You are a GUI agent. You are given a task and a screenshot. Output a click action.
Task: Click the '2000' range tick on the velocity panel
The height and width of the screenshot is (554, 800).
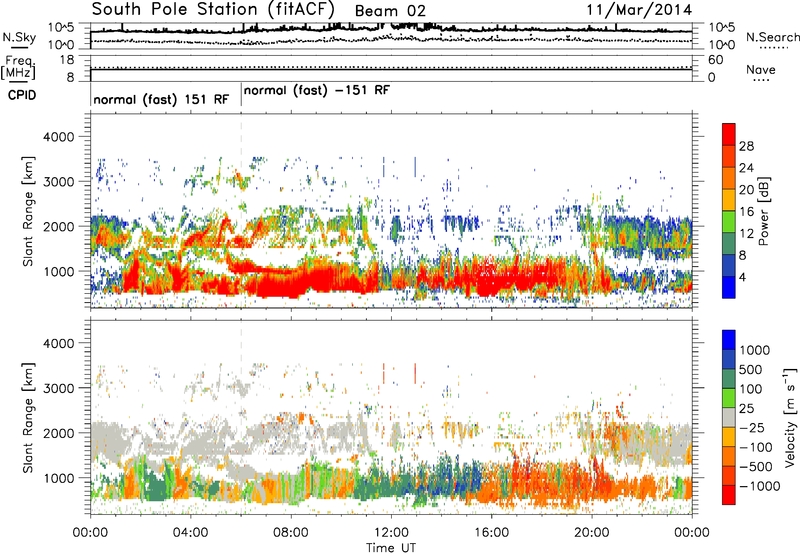59,433
